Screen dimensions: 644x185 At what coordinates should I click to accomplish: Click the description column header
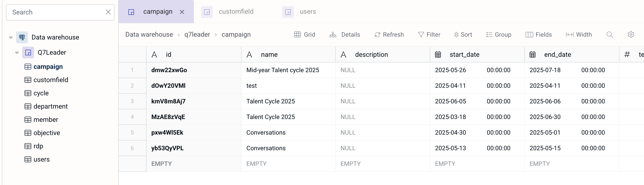(383, 54)
